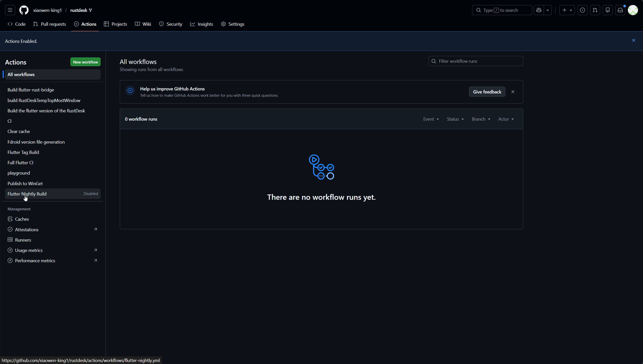The width and height of the screenshot is (643, 364).
Task: Open pull requests icon in header
Action: [595, 10]
